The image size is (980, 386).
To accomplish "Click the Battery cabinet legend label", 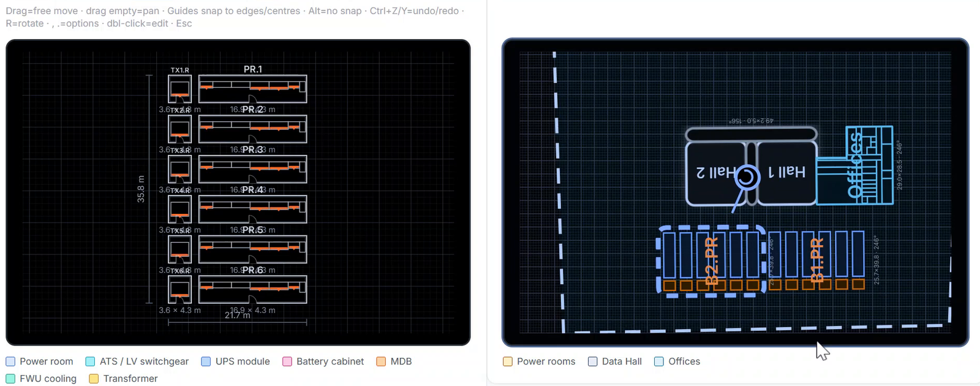I will coord(330,361).
